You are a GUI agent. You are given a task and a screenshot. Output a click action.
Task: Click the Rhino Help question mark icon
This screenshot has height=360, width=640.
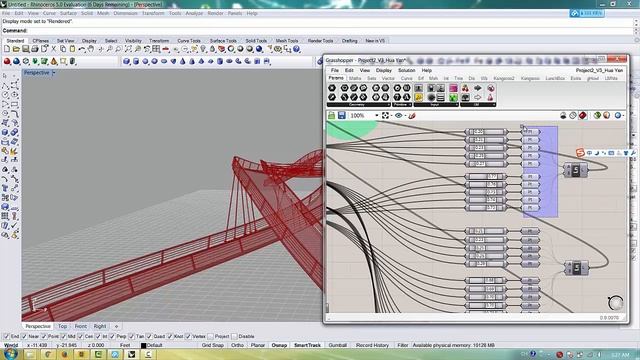pos(297,49)
